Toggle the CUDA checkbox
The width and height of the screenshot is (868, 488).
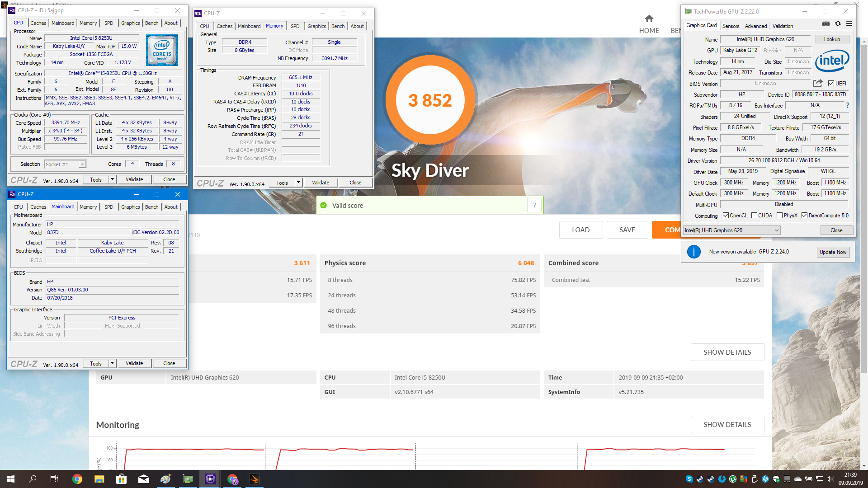tap(754, 216)
